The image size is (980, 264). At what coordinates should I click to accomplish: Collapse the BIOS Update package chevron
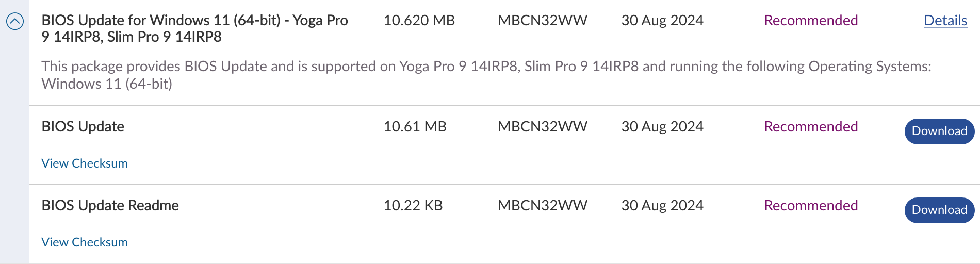point(15,22)
